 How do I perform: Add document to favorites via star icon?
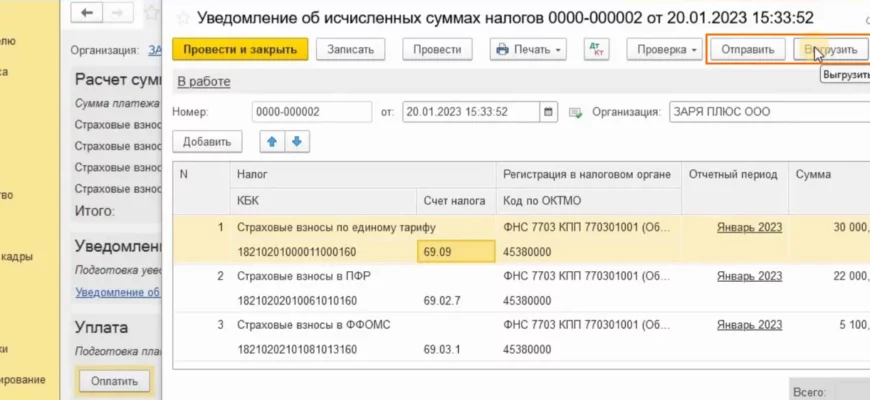182,18
